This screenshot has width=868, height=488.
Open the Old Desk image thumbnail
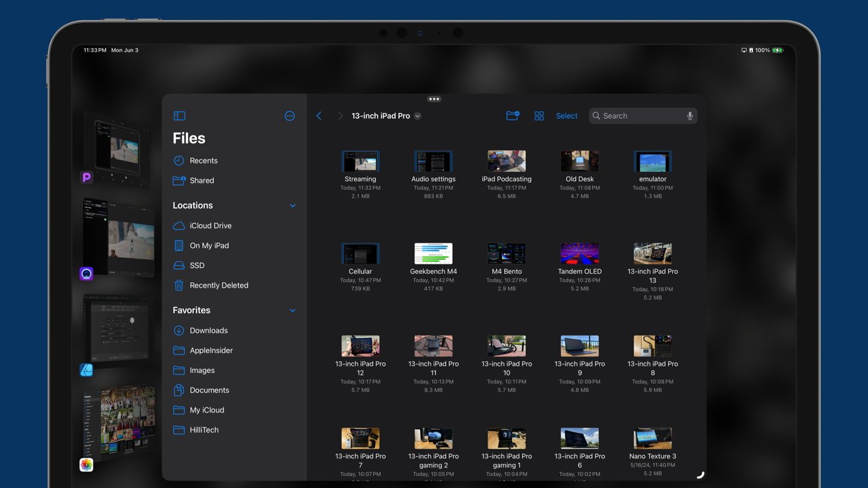click(580, 161)
